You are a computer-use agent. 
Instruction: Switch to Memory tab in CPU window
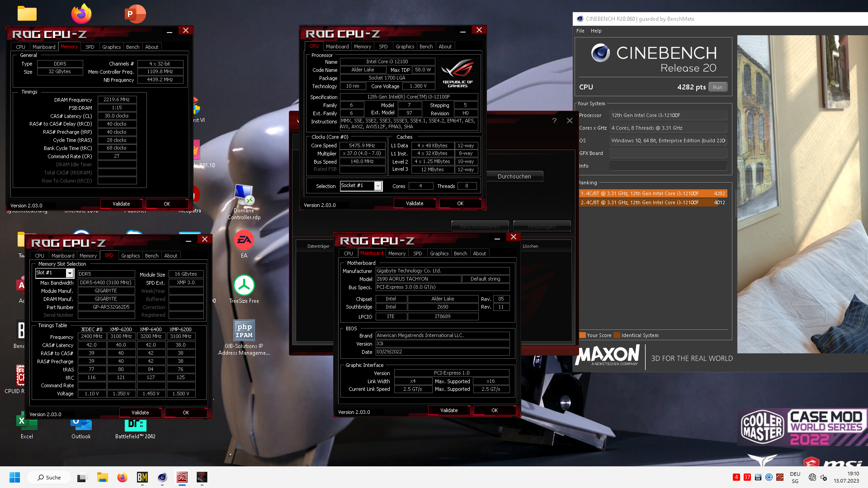[363, 47]
